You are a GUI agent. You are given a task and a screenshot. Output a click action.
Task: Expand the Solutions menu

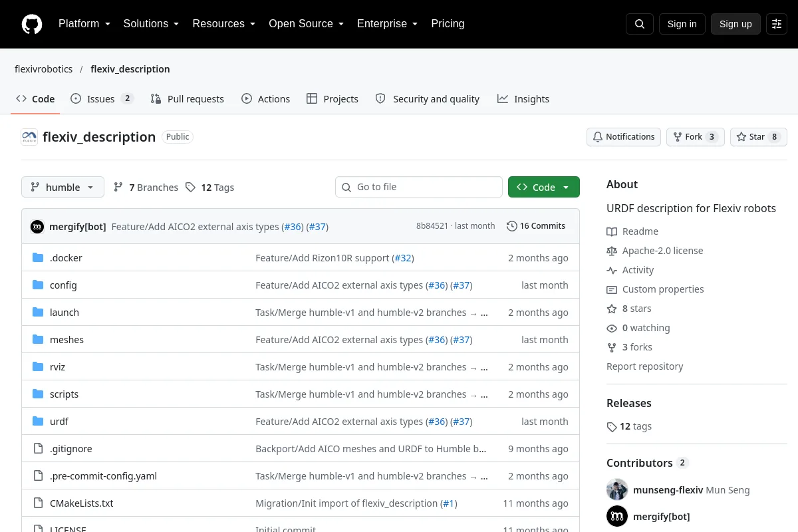(x=151, y=24)
